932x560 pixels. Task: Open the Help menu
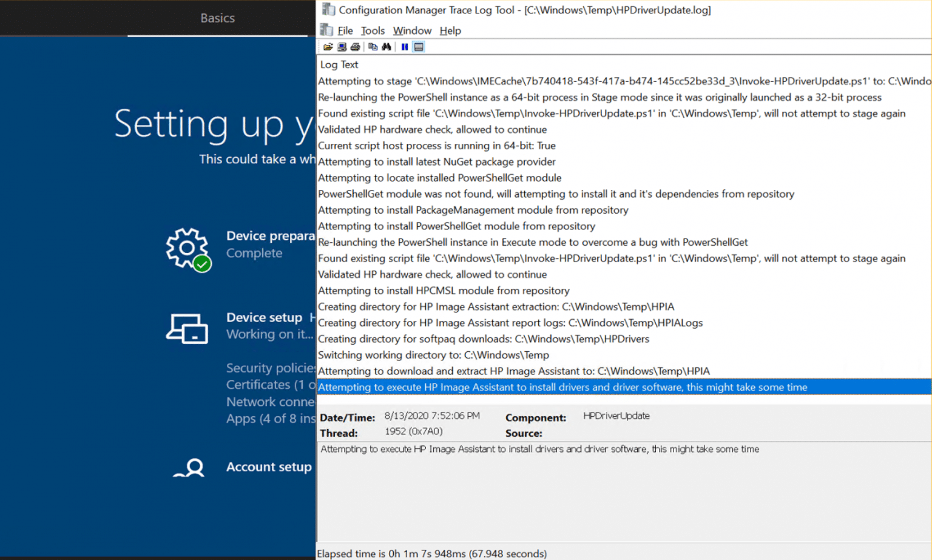point(450,30)
